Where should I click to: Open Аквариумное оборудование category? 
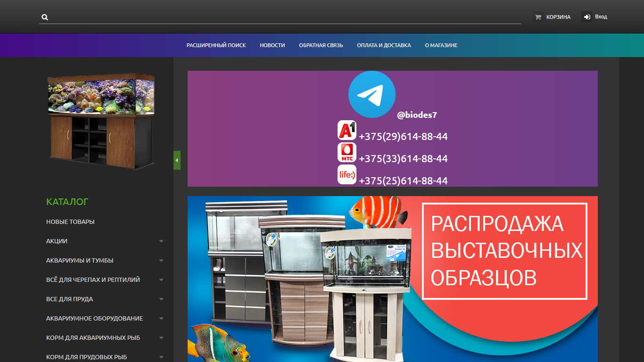coord(94,318)
